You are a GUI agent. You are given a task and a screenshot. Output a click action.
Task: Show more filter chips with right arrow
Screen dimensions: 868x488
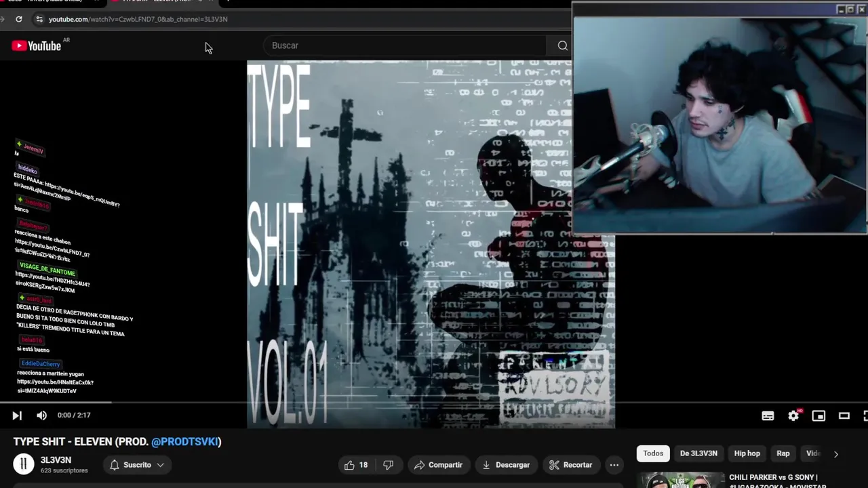835,454
